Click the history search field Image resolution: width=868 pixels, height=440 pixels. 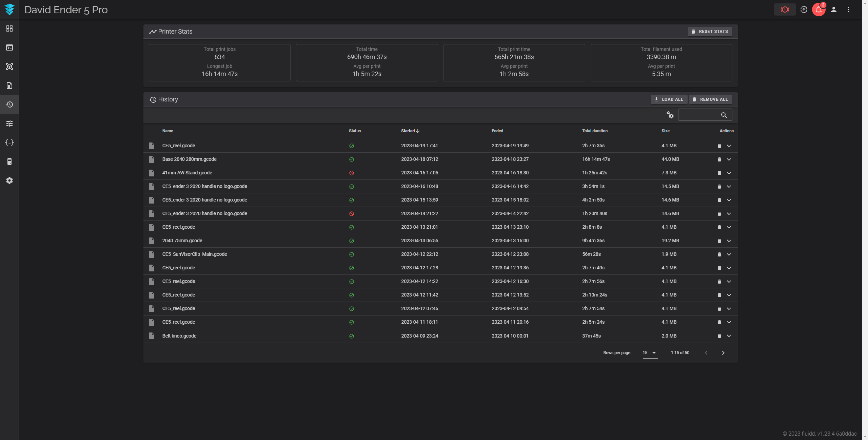click(x=699, y=115)
